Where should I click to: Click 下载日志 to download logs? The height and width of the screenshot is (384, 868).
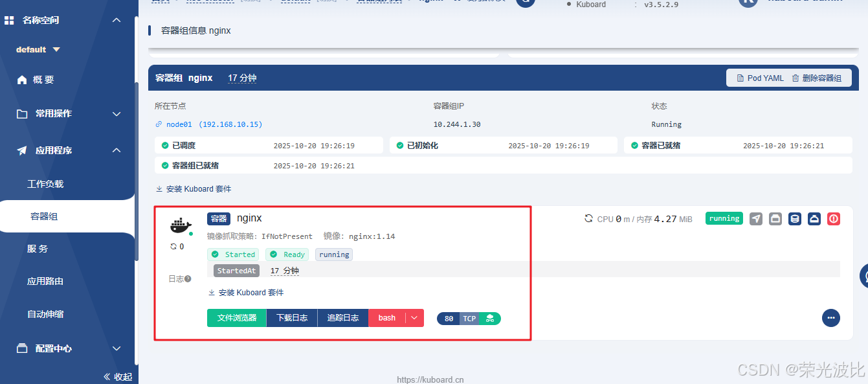292,318
